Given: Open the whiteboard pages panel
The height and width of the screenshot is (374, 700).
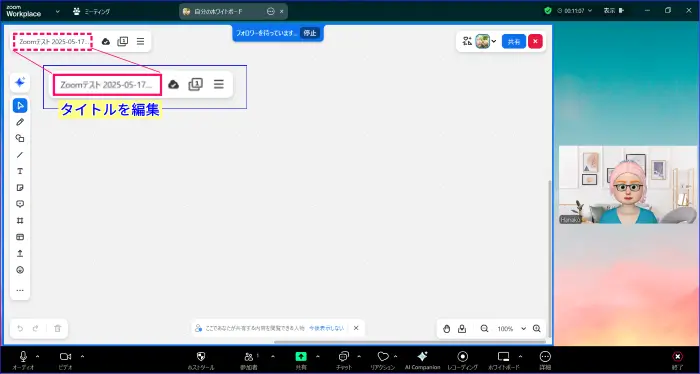Looking at the screenshot, I should 122,42.
